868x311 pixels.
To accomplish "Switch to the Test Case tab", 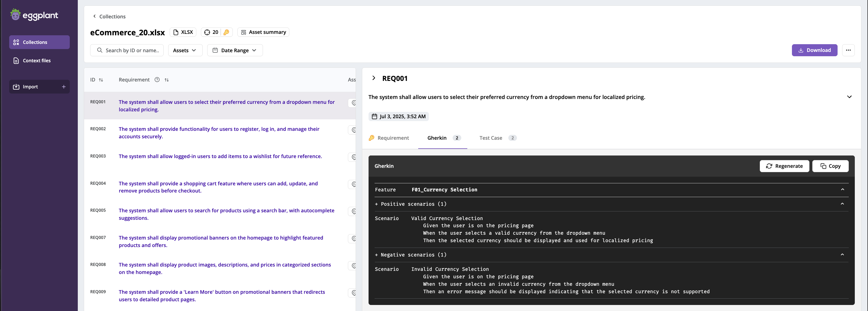I will [x=497, y=138].
